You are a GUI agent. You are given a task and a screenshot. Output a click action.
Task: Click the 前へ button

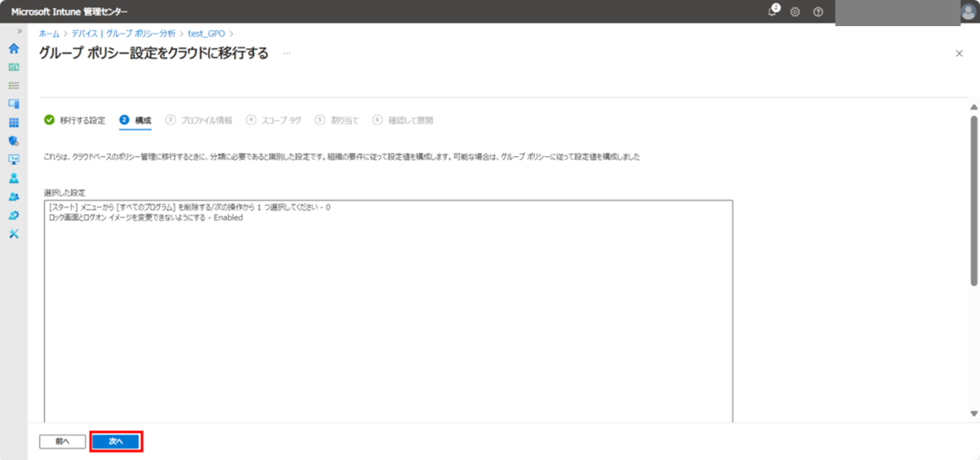pos(62,441)
